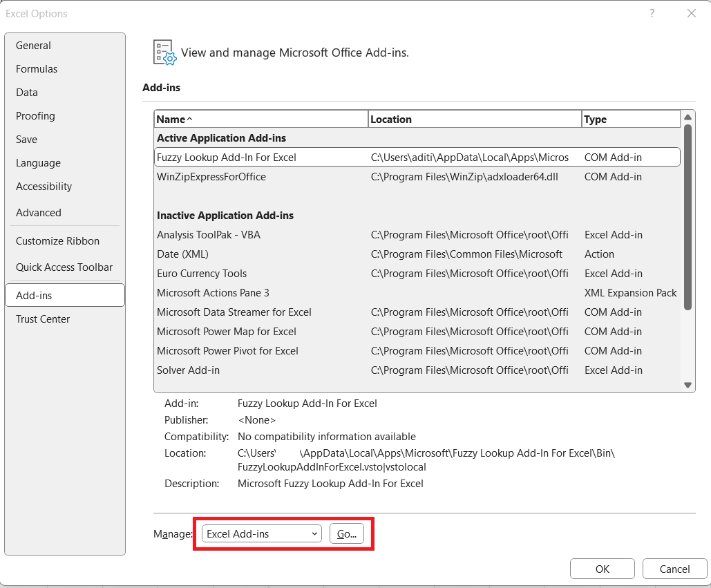The width and height of the screenshot is (711, 588).
Task: Select Fuzzy Lookup Add-In For Excel row
Action: coord(417,158)
